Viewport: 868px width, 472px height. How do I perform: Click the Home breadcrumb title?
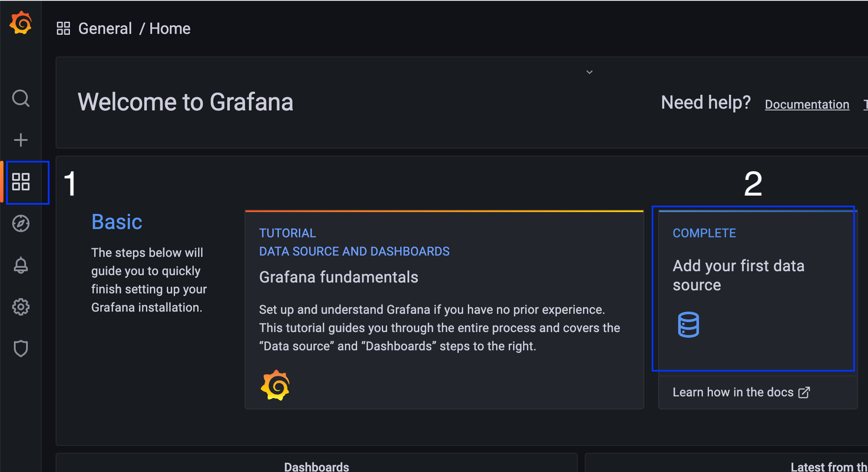(x=170, y=29)
